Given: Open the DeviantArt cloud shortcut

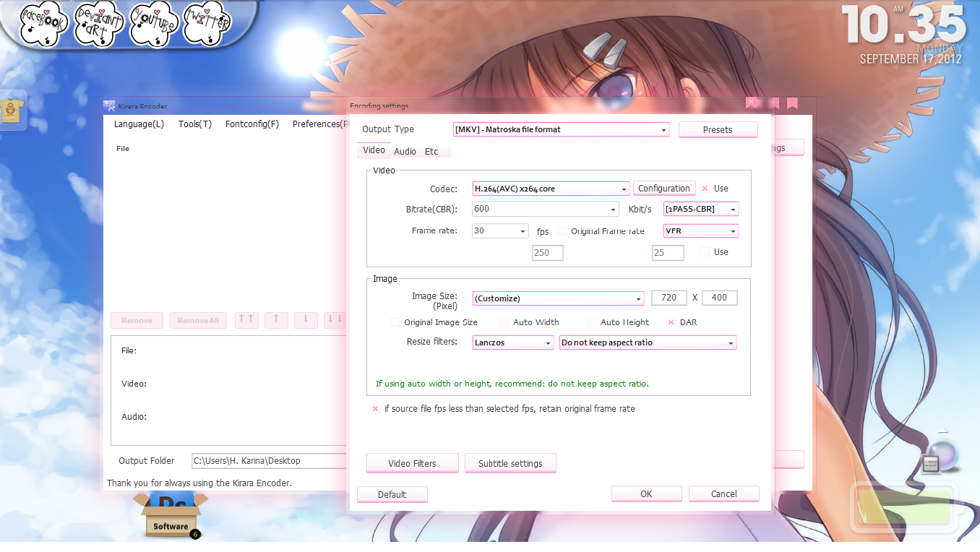Looking at the screenshot, I should click(97, 23).
